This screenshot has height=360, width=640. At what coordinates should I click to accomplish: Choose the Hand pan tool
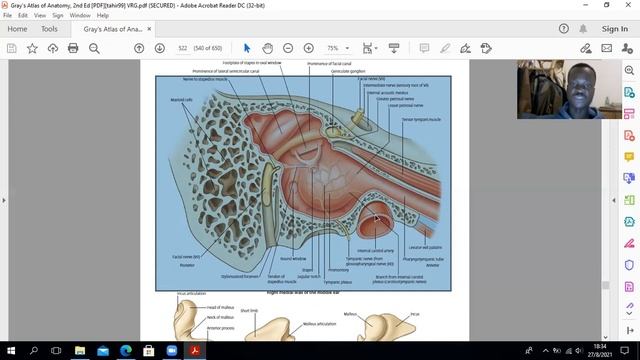pos(267,48)
